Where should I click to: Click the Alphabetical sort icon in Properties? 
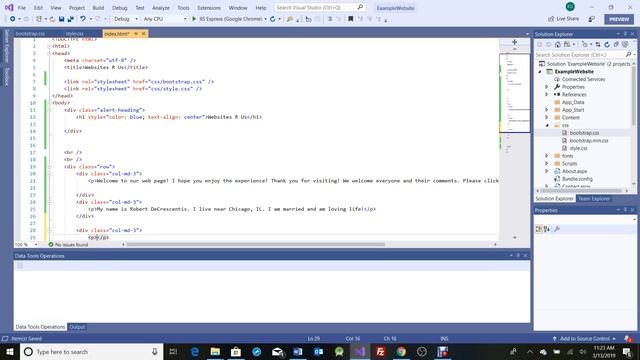coord(547,229)
